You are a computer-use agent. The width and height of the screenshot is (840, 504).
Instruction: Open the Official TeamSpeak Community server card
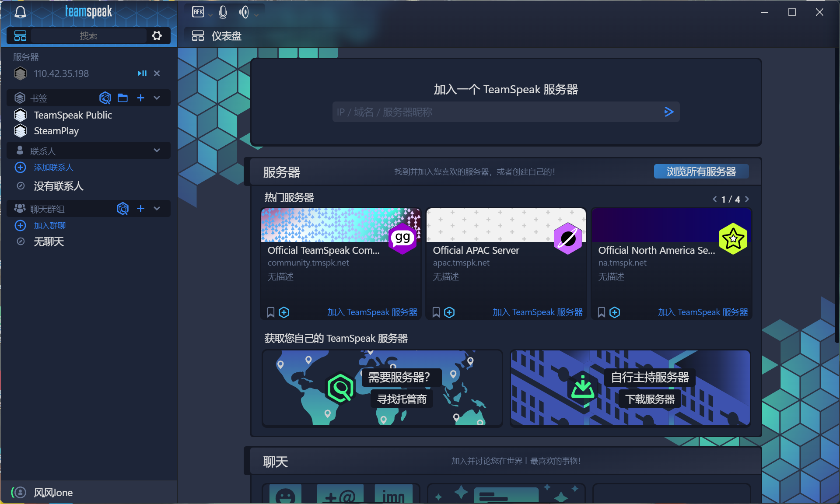coord(341,264)
